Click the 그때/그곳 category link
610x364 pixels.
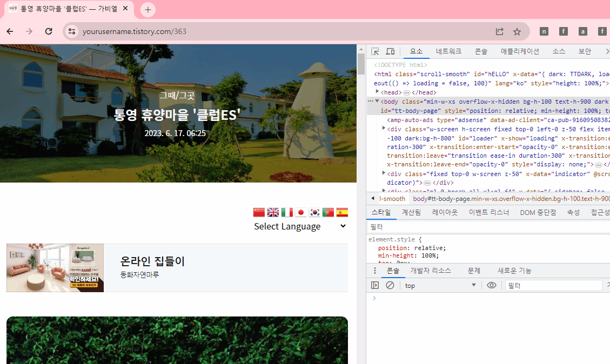[x=177, y=96]
